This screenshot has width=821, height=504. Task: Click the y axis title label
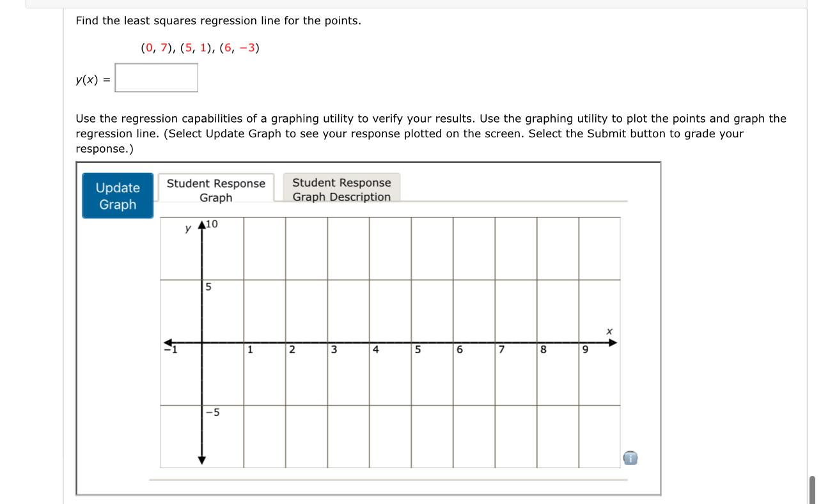point(188,227)
